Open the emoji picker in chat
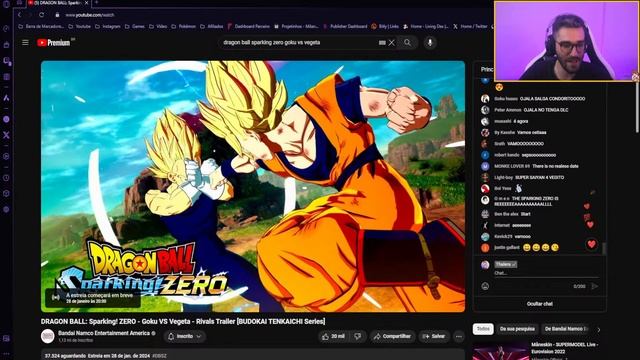 (x=485, y=286)
